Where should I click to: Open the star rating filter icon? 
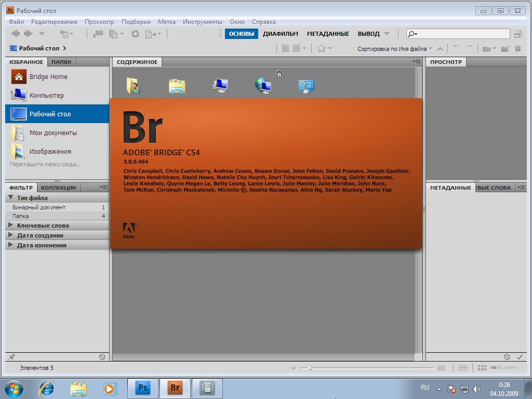pos(324,48)
